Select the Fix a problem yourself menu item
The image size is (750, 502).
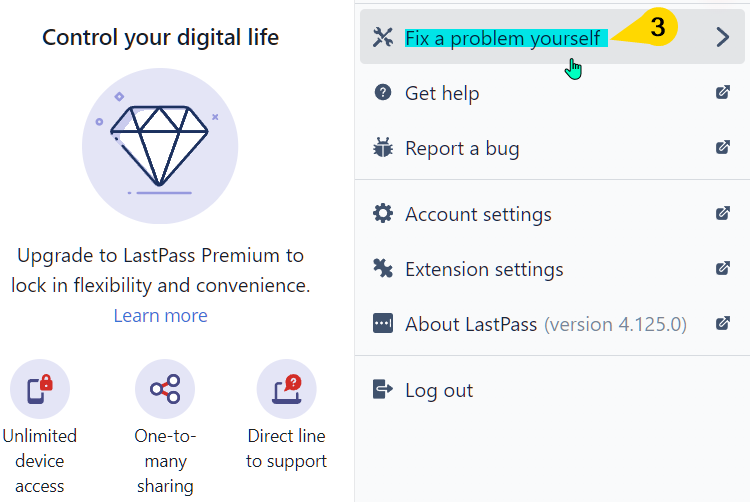[x=552, y=37]
